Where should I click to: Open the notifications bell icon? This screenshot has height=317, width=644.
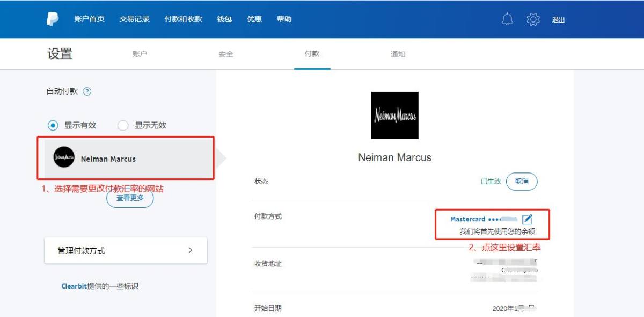click(507, 19)
